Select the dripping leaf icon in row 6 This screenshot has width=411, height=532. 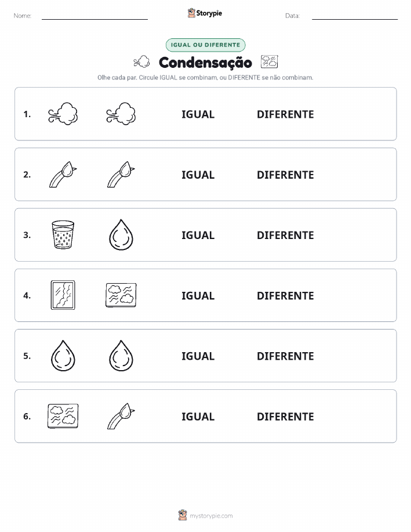121,416
